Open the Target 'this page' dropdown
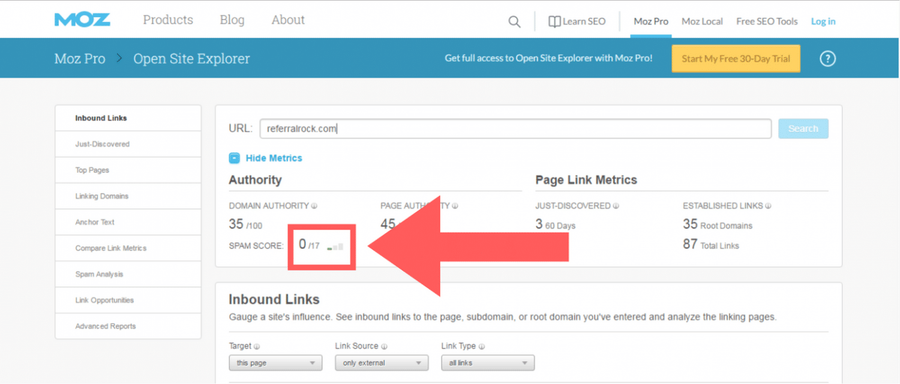900x384 pixels. pos(276,363)
